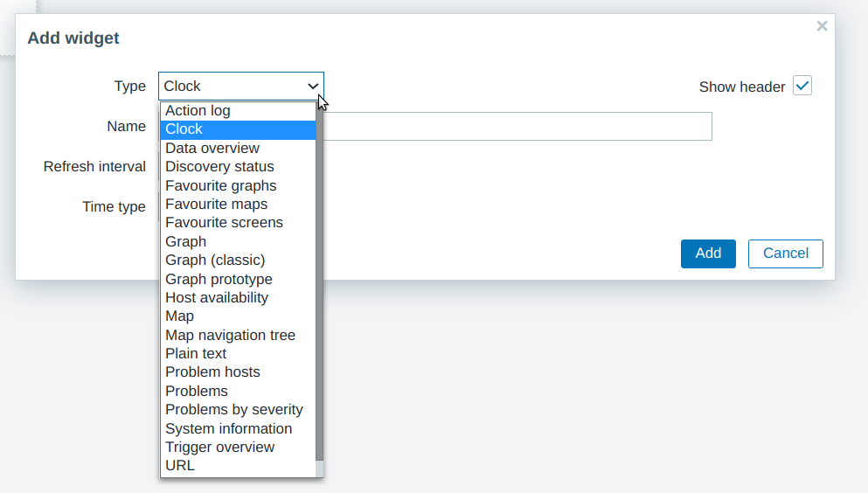Select Data overview option
Viewport: 868px width, 493px height.
212,148
